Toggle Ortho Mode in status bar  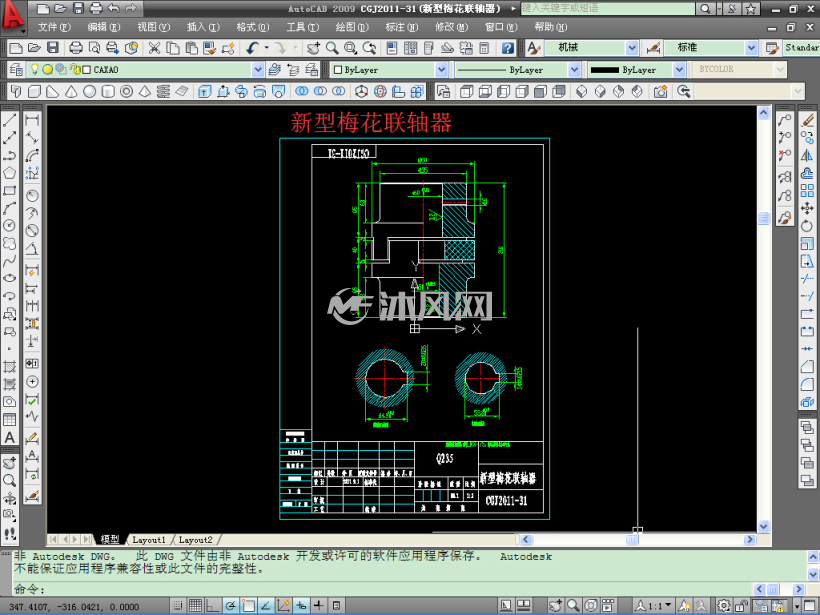coord(213,606)
